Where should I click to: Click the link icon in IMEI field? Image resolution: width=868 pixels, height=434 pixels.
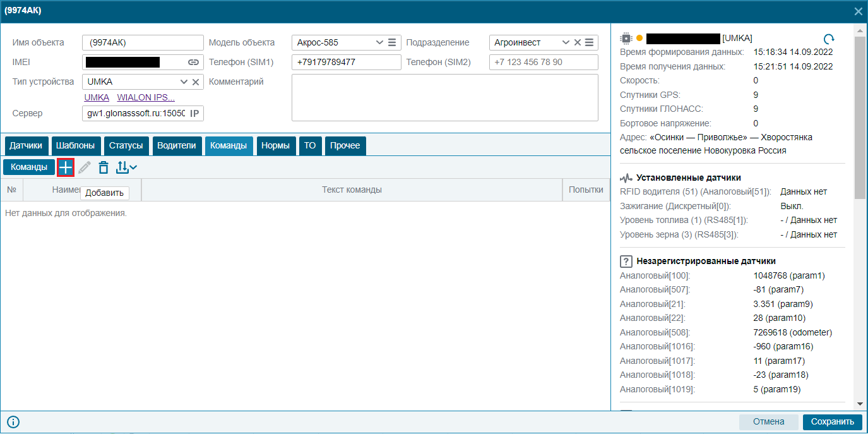[x=193, y=62]
